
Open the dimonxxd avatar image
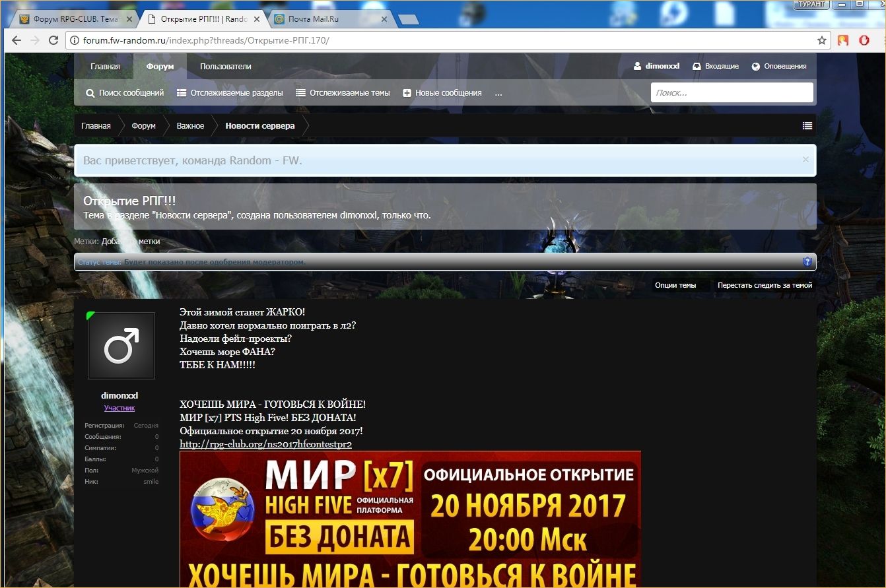point(121,346)
